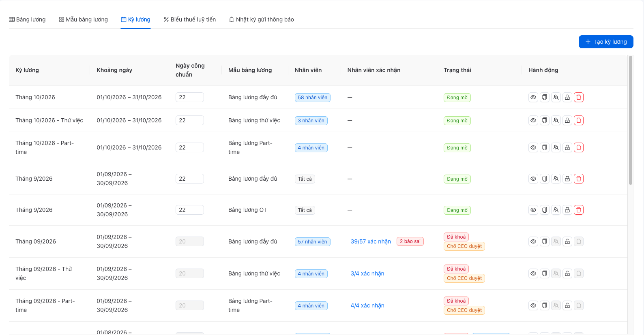Viewport: 644px width, 335px height.
Task: Unlock the Tháng 09/2026 - Thử việc period
Action: (x=567, y=273)
